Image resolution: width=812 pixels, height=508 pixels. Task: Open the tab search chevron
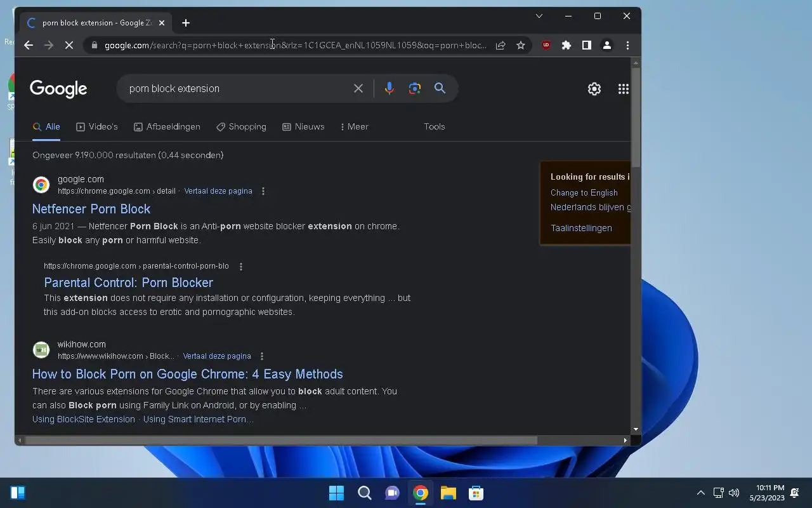(x=539, y=16)
